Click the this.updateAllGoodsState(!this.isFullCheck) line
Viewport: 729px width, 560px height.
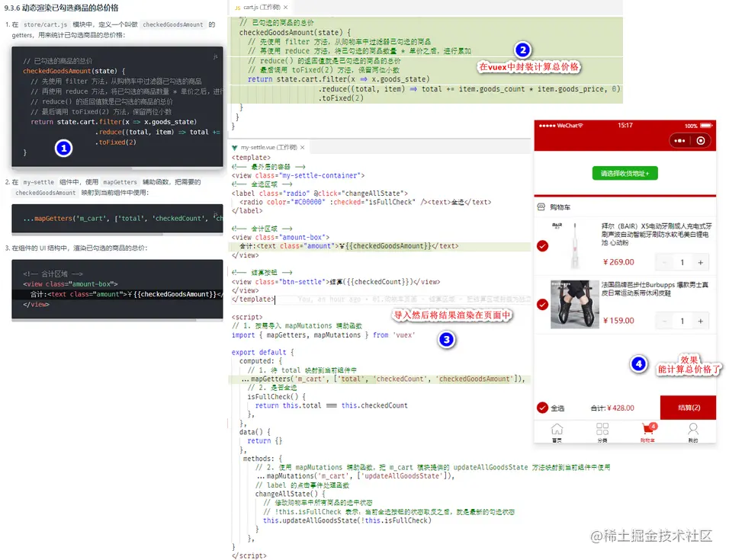pyautogui.click(x=347, y=520)
